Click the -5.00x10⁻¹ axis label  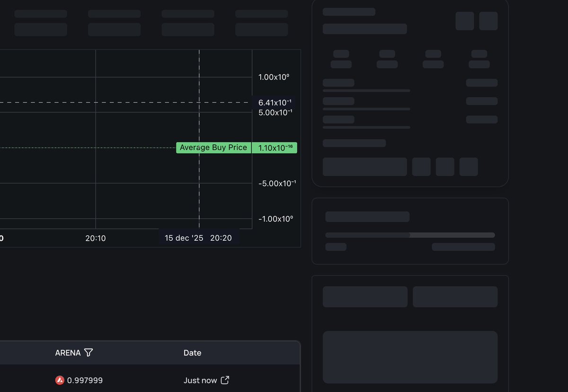[277, 183]
